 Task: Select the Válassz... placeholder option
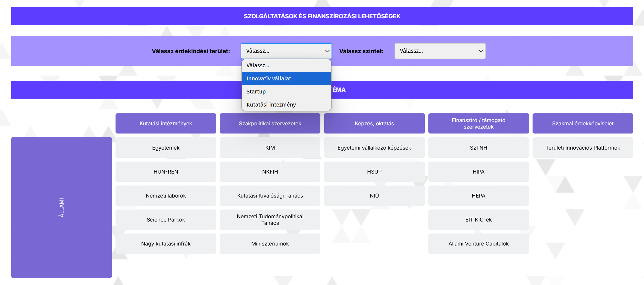[286, 65]
